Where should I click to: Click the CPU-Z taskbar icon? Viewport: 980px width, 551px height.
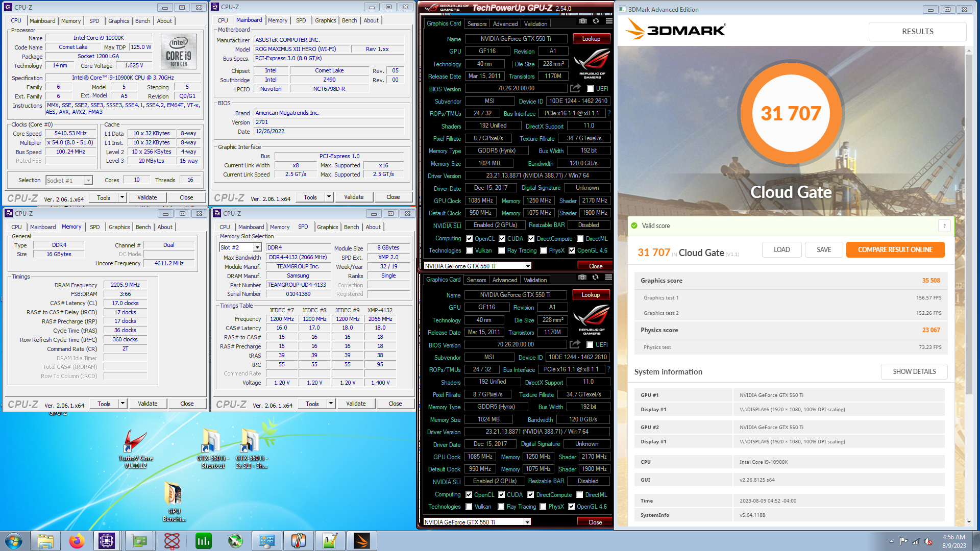coord(107,541)
